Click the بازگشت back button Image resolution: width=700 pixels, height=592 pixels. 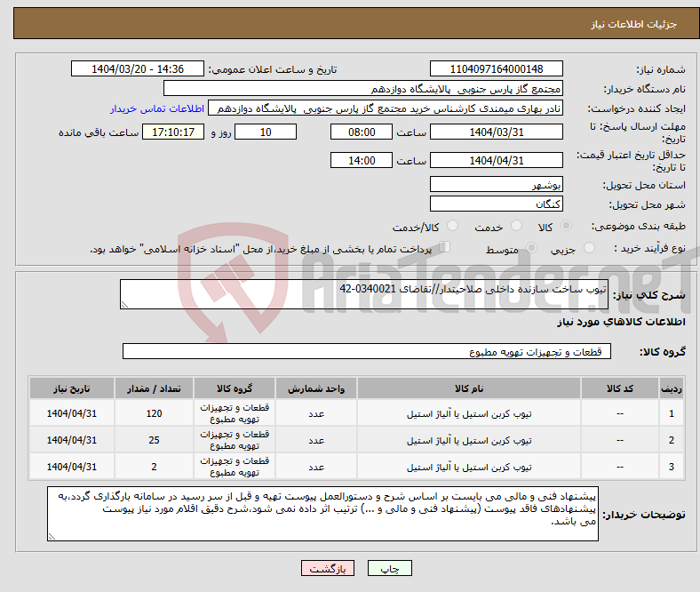[328, 568]
